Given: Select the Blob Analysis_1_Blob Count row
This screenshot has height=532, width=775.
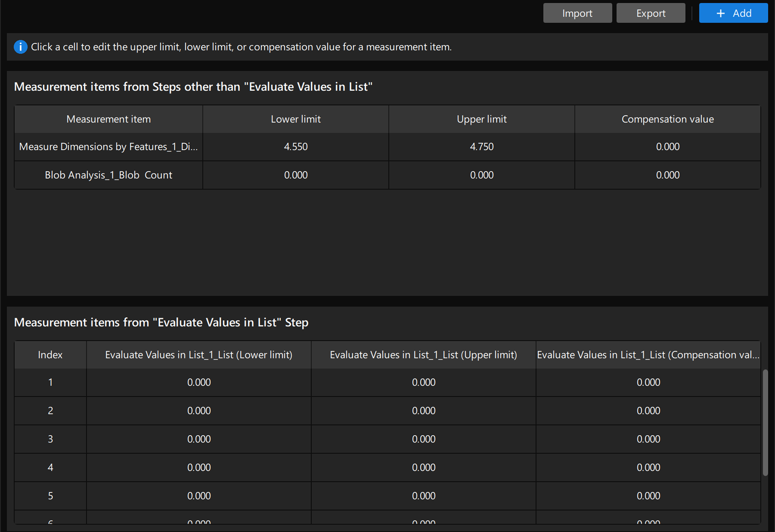Looking at the screenshot, I should pyautogui.click(x=108, y=175).
